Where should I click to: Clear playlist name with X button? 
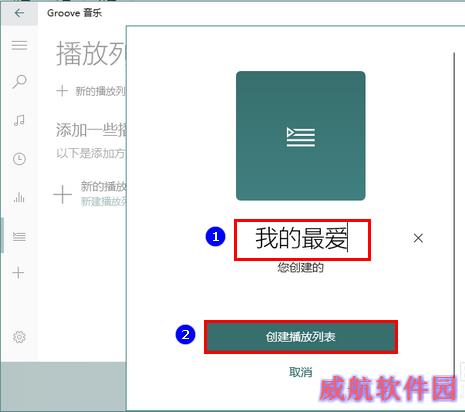418,238
